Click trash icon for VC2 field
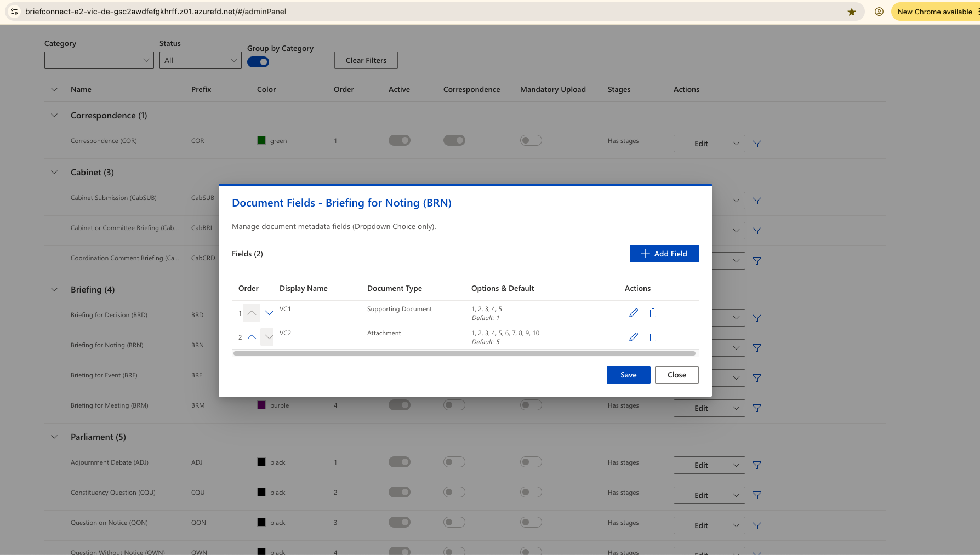This screenshot has width=980, height=555. (x=653, y=337)
